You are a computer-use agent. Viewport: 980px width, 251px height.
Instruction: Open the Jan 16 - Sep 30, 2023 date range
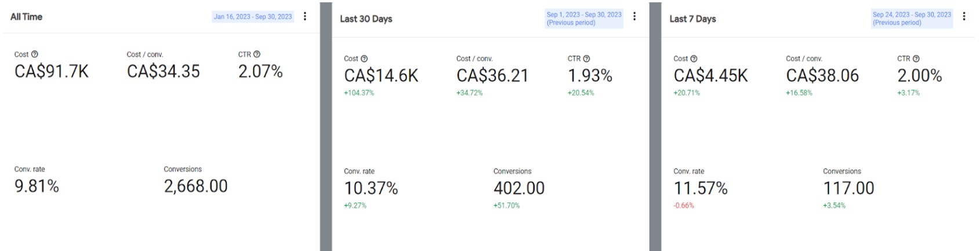tap(253, 17)
